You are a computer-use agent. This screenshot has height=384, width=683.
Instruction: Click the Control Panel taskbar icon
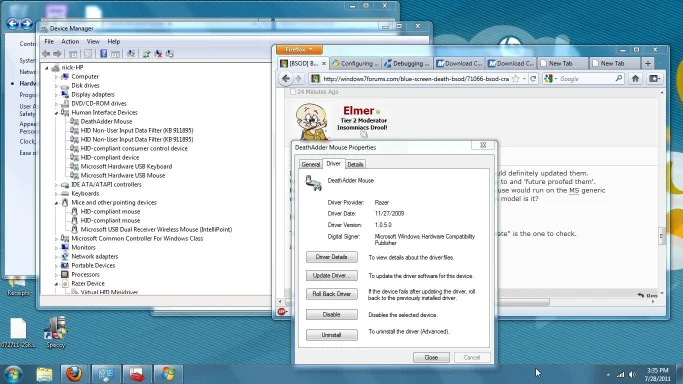pyautogui.click(x=106, y=374)
